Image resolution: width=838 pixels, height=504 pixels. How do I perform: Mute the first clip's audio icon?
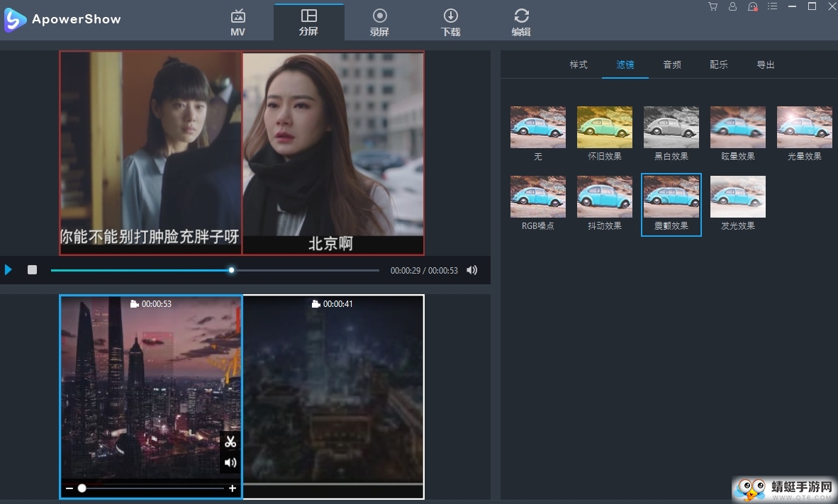point(230,462)
